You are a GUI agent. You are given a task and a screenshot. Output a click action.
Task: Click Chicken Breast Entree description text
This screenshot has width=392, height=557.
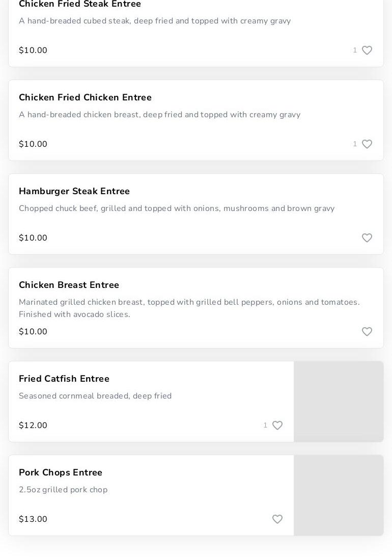189,308
